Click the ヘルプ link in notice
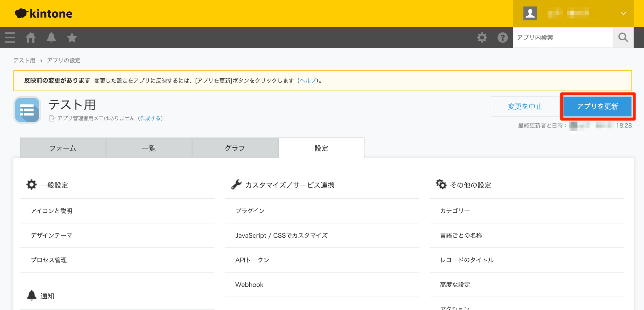Screen dimensions: 644x310 308,81
